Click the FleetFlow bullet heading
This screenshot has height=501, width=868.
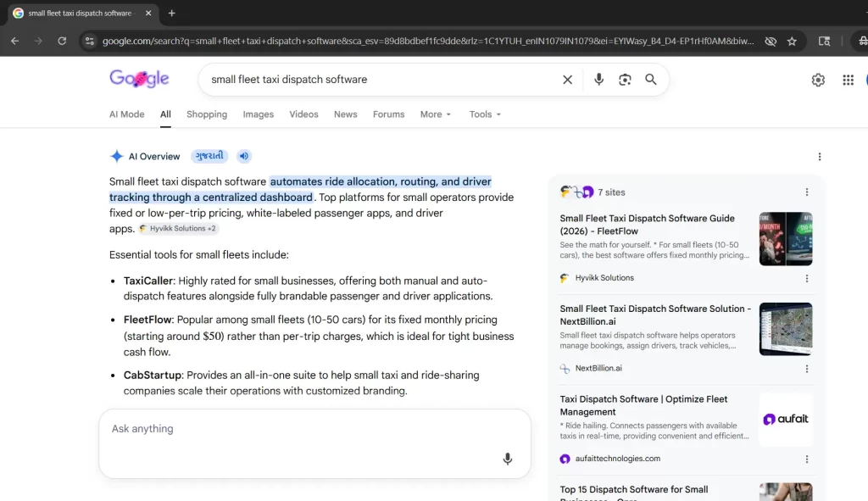[x=147, y=320]
